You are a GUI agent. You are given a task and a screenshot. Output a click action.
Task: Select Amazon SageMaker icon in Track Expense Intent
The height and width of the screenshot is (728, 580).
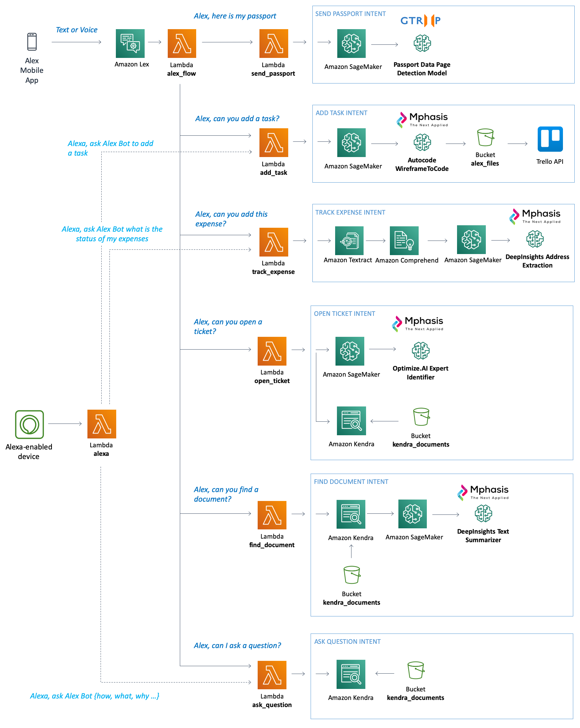tap(471, 239)
